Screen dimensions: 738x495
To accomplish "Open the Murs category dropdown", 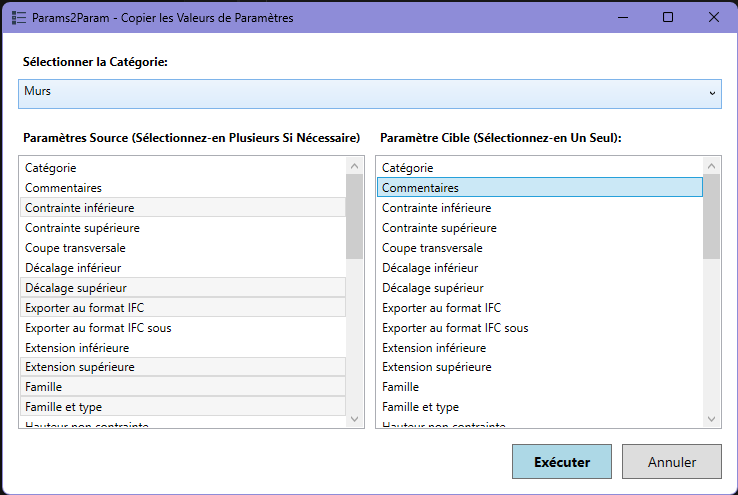I will (370, 92).
